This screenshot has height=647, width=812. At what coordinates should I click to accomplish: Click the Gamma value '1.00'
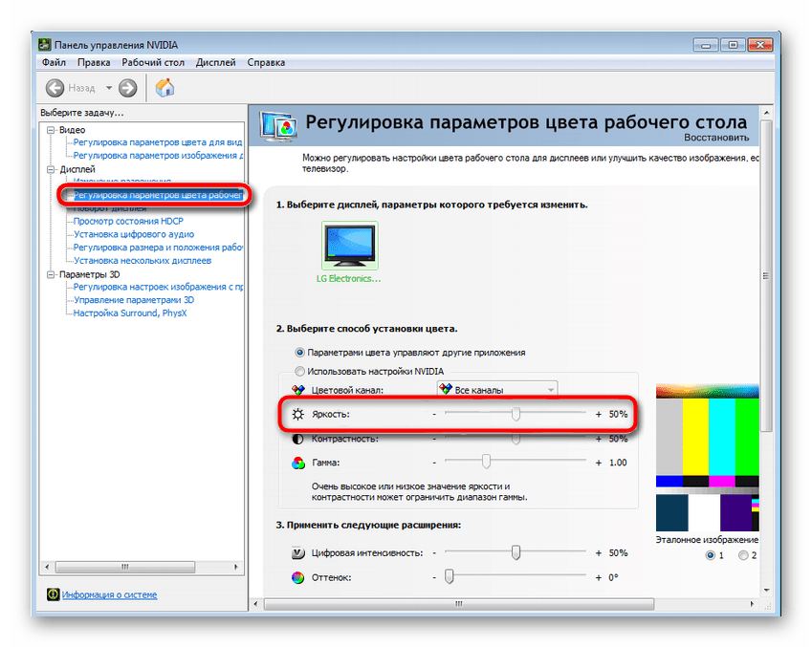click(x=618, y=463)
